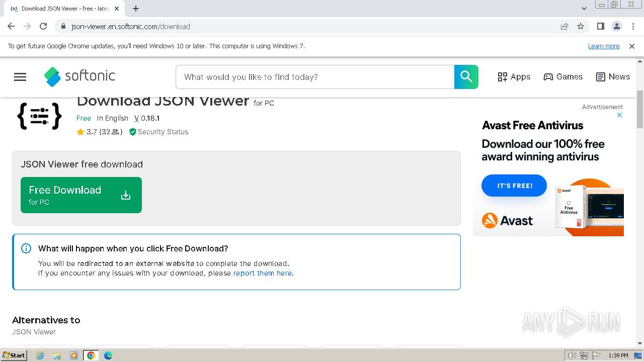Click the Action Center flag tray icon
The width and height of the screenshot is (644, 362).
596,355
